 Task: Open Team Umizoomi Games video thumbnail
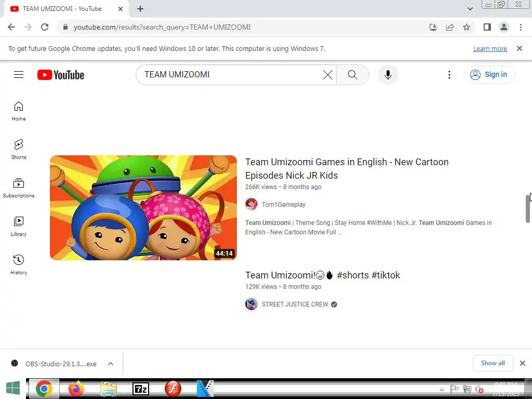click(x=143, y=208)
